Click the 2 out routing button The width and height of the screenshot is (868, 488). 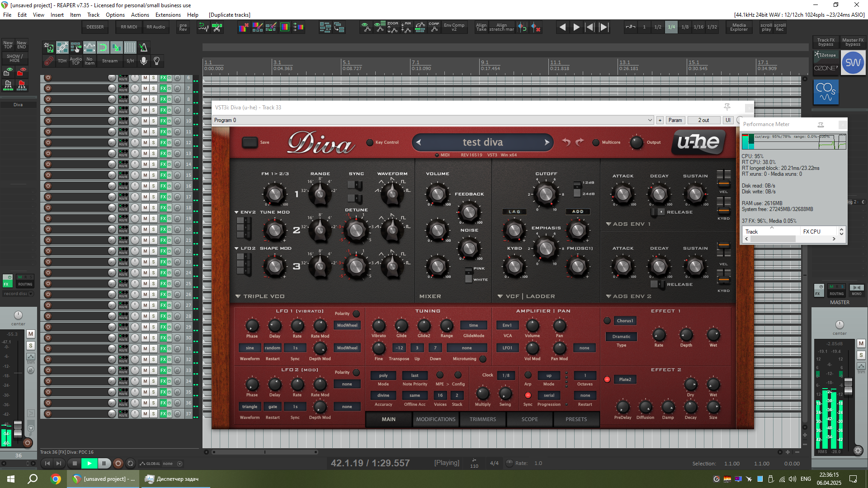(703, 120)
